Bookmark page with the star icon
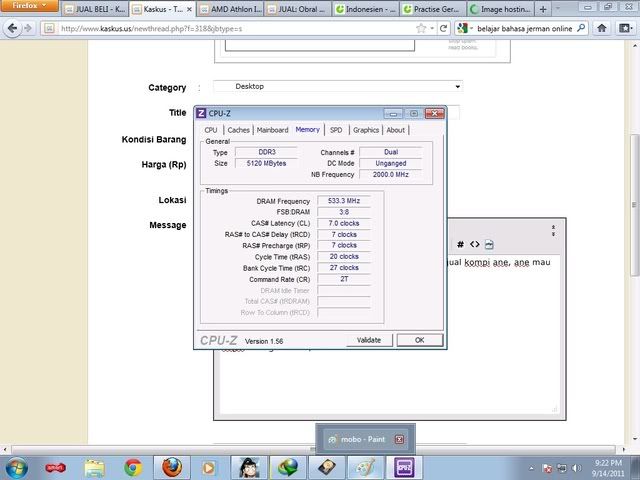Viewport: 640px width, 480px height. click(x=421, y=28)
